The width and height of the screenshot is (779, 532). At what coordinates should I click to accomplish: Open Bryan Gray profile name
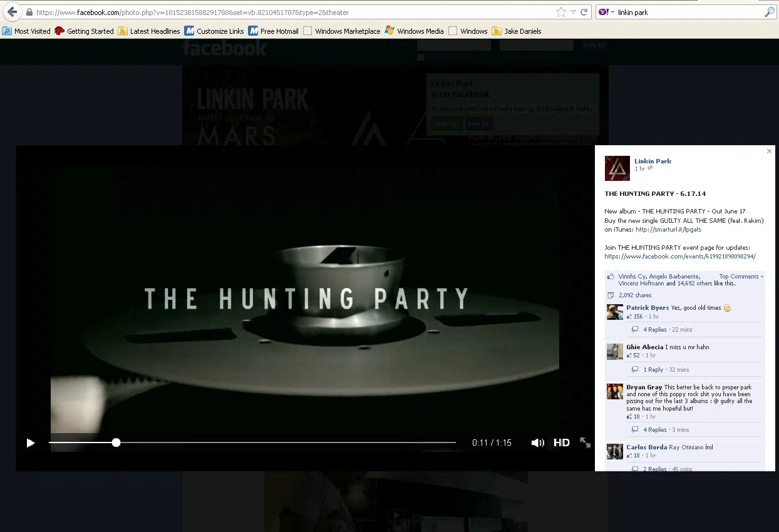tap(644, 387)
